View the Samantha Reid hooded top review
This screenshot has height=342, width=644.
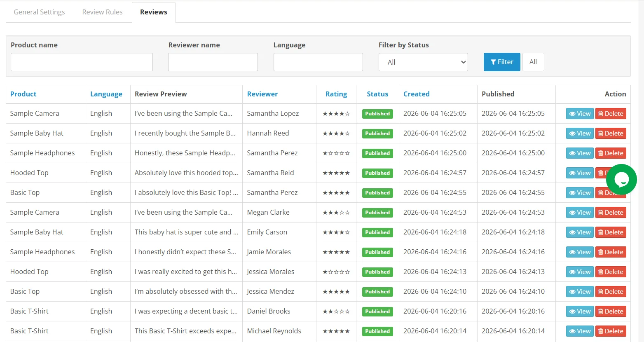(x=580, y=173)
